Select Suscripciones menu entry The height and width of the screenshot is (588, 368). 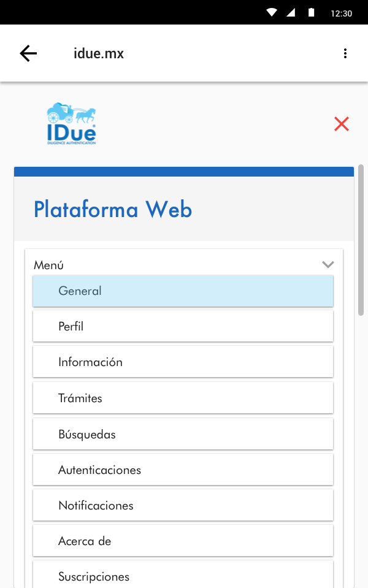coord(183,576)
